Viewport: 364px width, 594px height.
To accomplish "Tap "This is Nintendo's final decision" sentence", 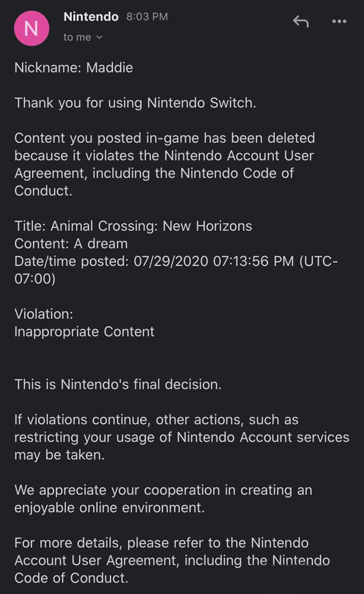I will point(118,384).
